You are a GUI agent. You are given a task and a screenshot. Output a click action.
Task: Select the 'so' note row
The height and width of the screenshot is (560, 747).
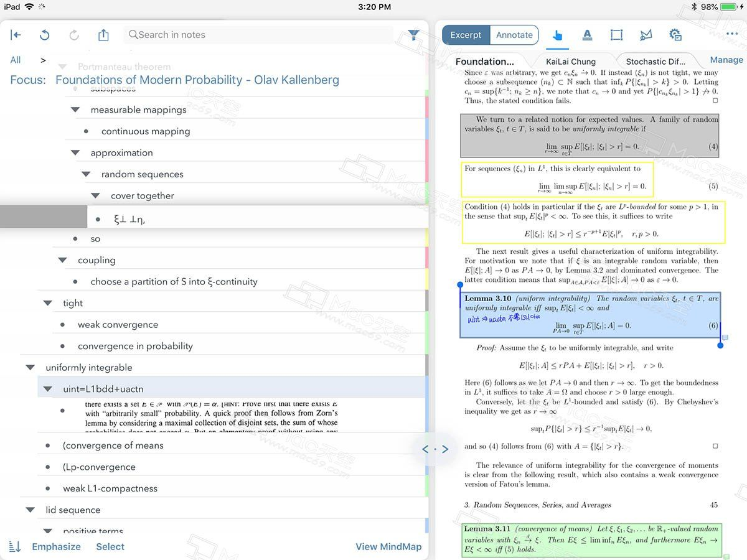click(x=95, y=239)
